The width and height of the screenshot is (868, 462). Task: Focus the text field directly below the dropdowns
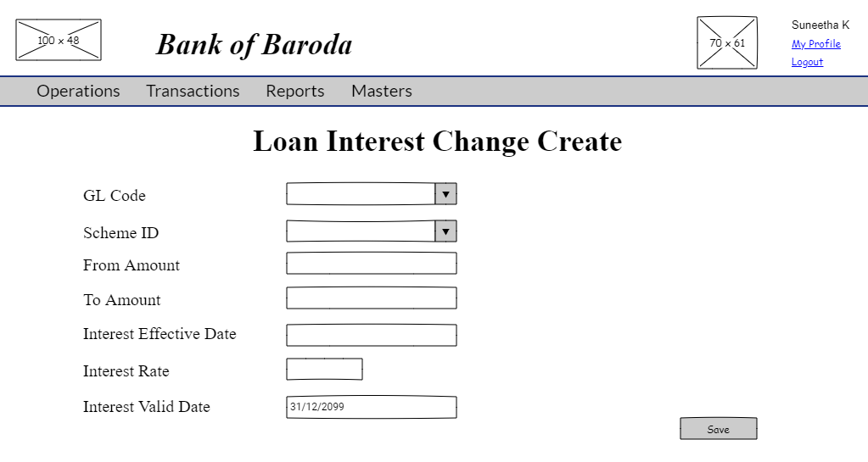371,264
